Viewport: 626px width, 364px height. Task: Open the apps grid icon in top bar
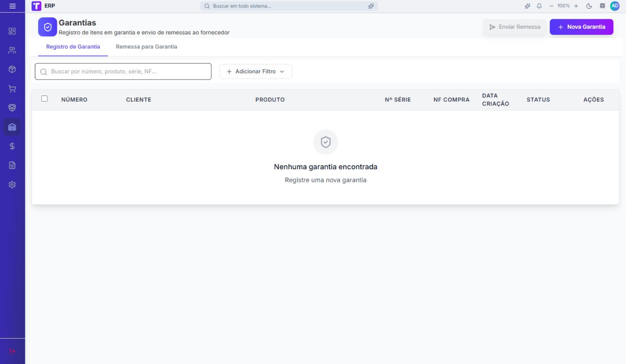(x=602, y=6)
